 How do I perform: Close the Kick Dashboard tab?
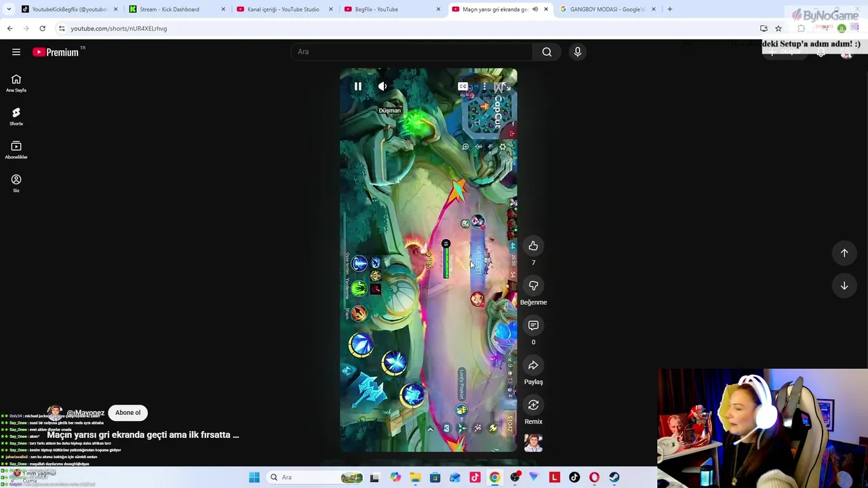(x=223, y=9)
